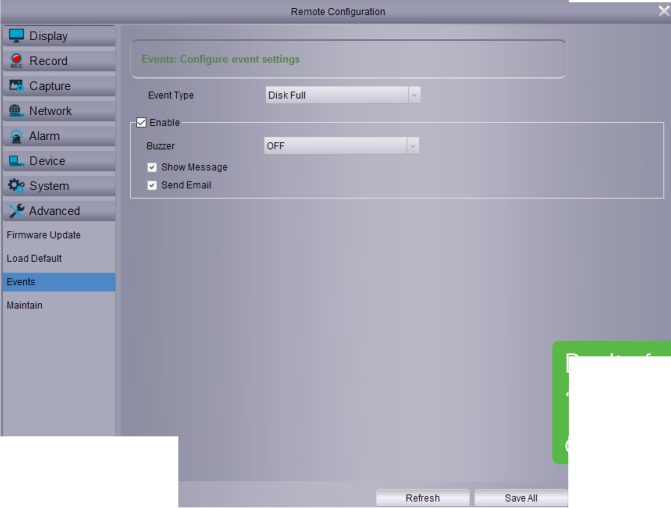Click the red Record icon

(x=16, y=61)
